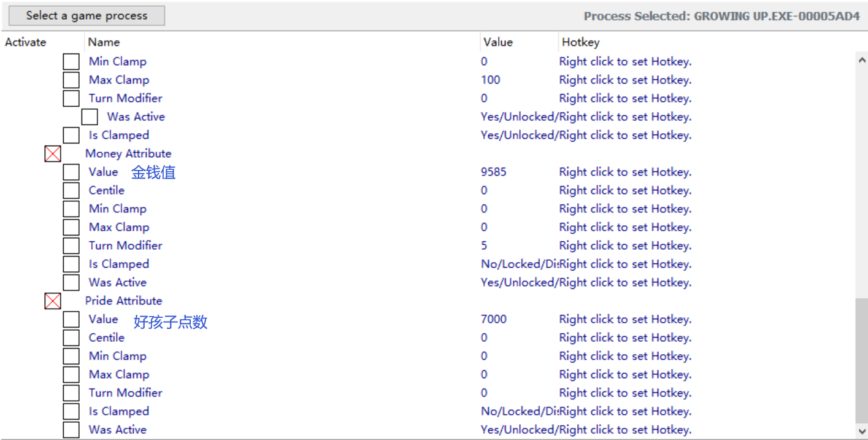Select the pride value 7000
This screenshot has height=440, width=868.
494,319
